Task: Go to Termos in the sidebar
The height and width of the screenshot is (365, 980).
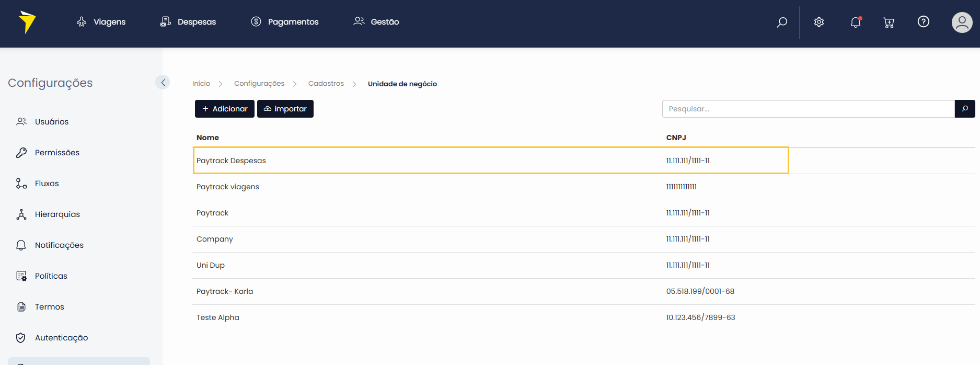Action: [x=40, y=307]
